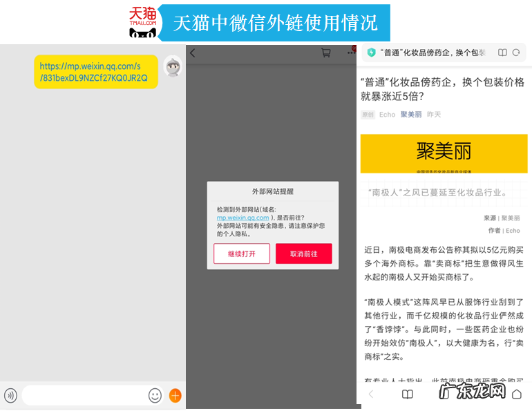Viewport: 532px width, 411px height.
Task: Click the 作者 | Echo line
Action: point(504,231)
